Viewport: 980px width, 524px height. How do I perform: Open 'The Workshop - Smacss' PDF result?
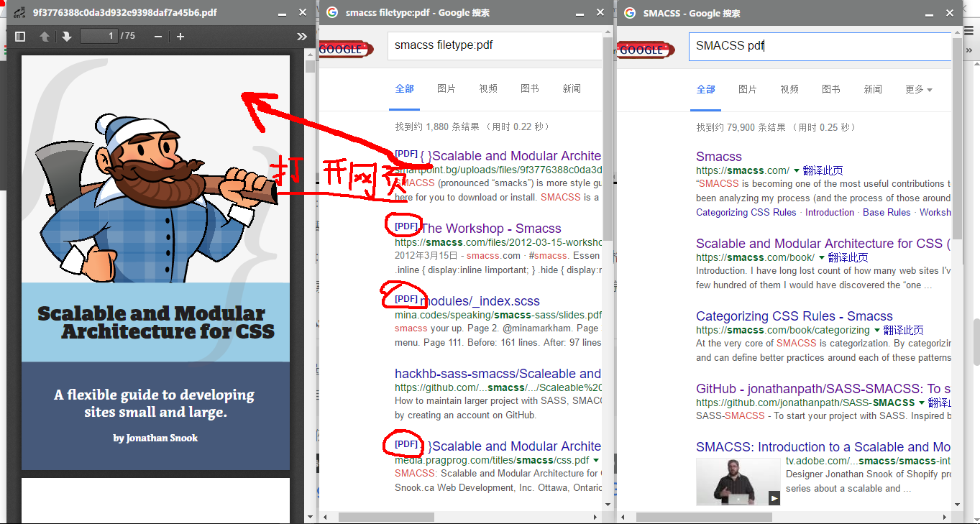tap(491, 229)
